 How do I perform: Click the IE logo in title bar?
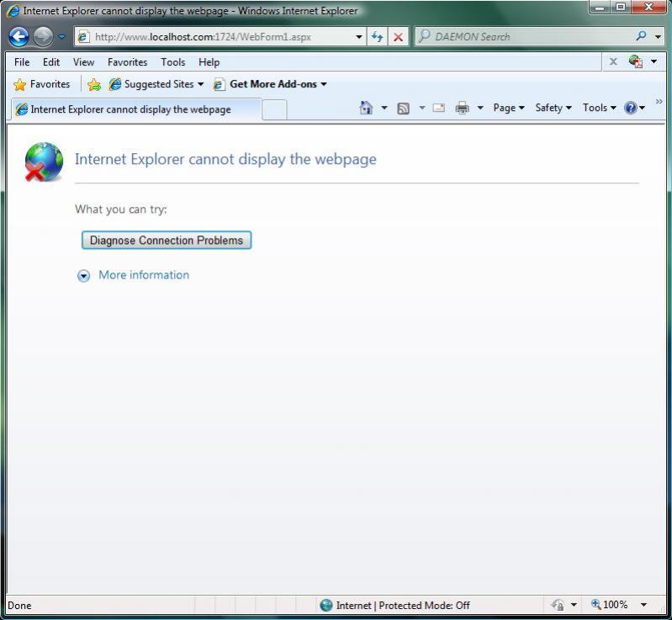coord(13,11)
